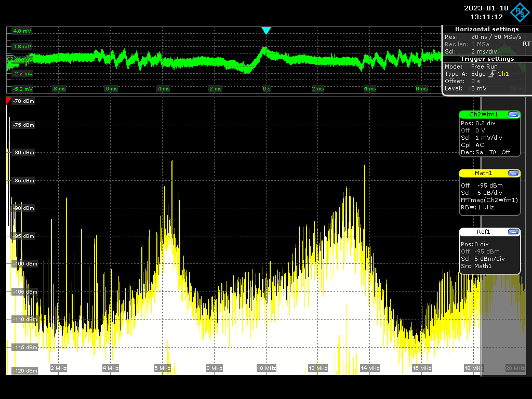The height and width of the screenshot is (399, 532).
Task: Click the cyan trigger position marker
Action: pyautogui.click(x=266, y=31)
